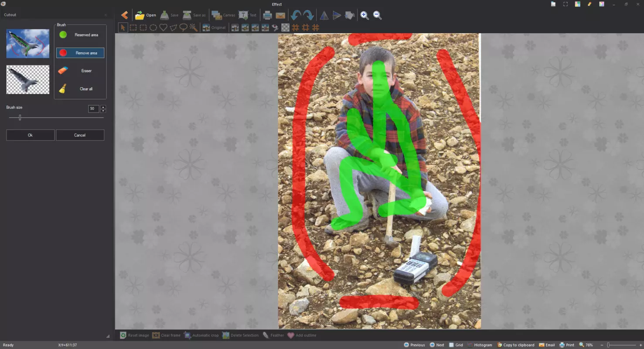The height and width of the screenshot is (349, 644).
Task: Click Clear all to wipe marks
Action: (80, 89)
